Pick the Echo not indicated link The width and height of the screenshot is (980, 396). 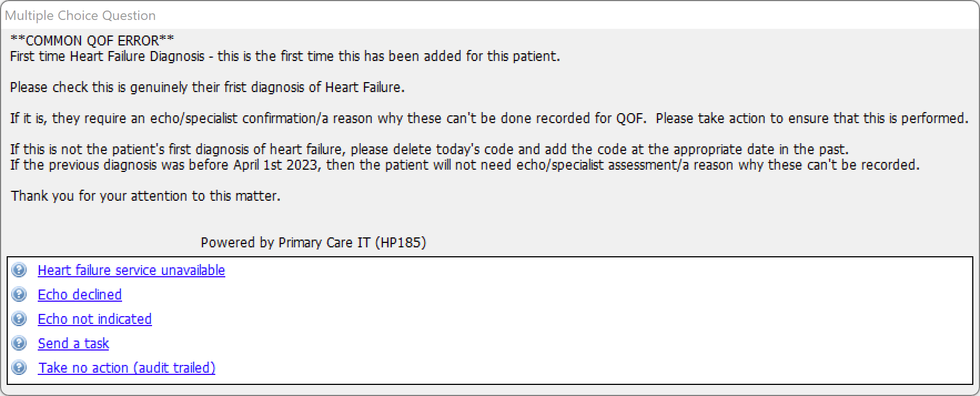point(95,319)
